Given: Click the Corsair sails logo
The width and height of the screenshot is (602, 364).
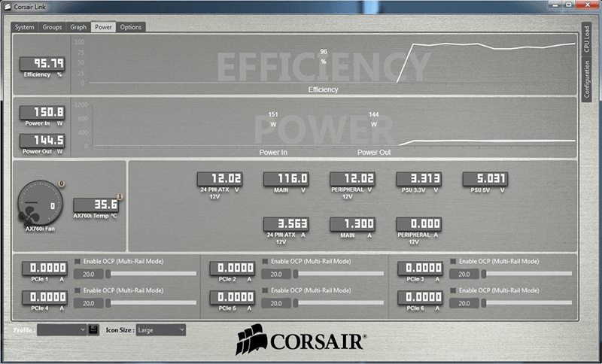Looking at the screenshot, I should coord(251,339).
